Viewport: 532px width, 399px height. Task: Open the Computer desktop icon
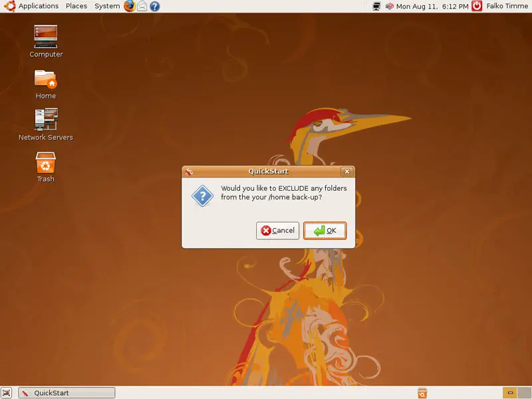point(46,41)
